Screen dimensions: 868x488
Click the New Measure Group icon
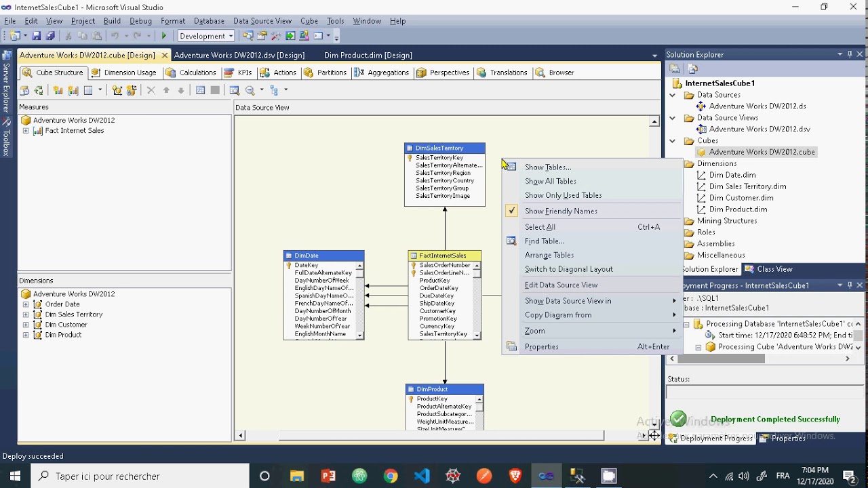73,90
